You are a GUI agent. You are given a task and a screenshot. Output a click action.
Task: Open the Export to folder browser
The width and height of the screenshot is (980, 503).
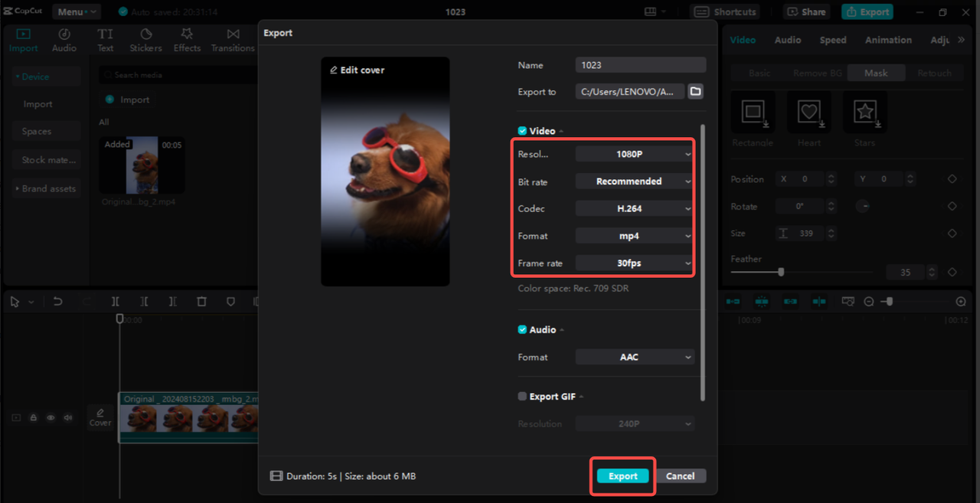pyautogui.click(x=695, y=91)
